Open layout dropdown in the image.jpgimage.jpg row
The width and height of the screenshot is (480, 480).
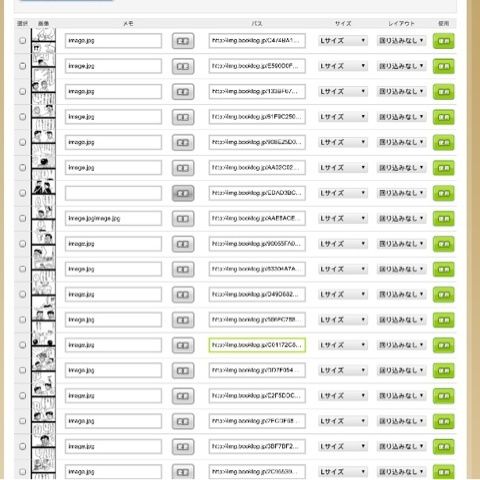(x=401, y=218)
